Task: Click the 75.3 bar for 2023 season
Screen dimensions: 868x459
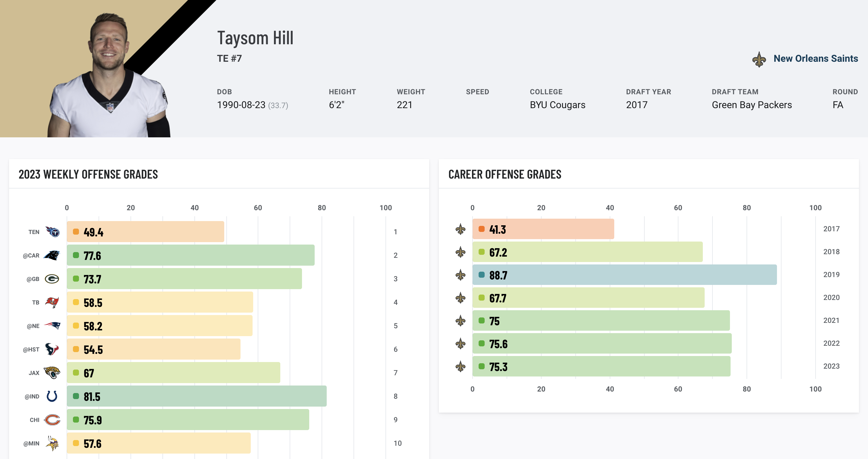Action: [x=601, y=367]
